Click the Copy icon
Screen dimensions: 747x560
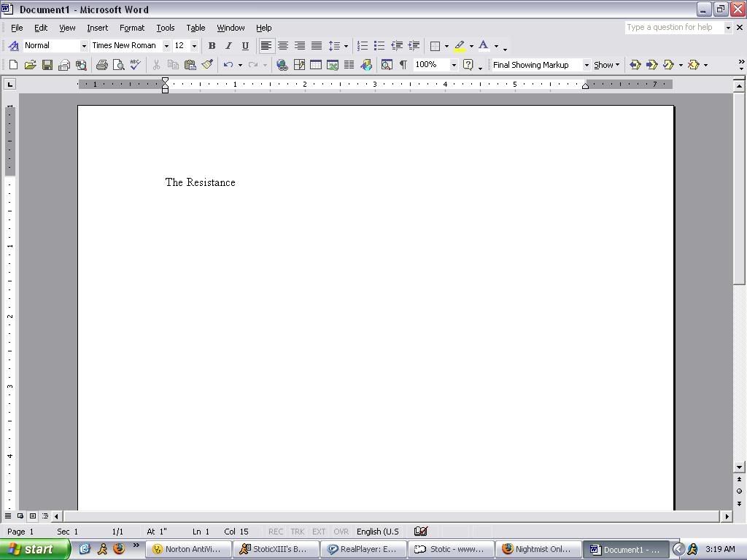point(173,65)
